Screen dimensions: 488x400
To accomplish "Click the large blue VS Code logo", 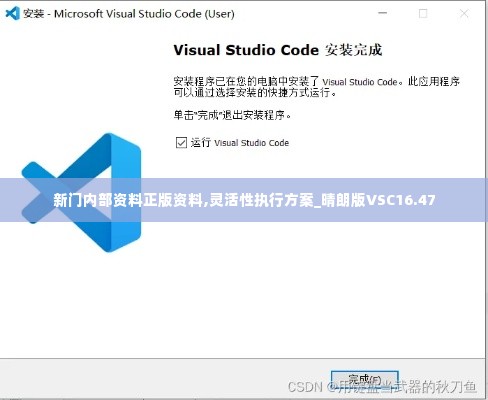I will tap(81, 192).
